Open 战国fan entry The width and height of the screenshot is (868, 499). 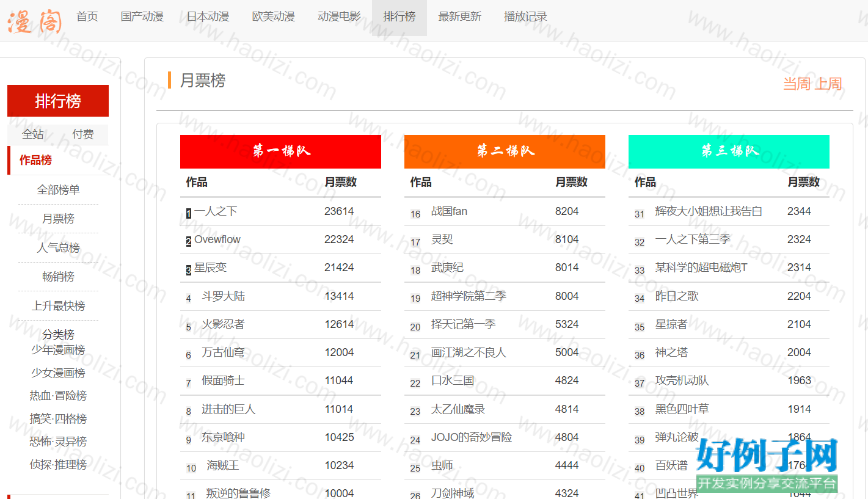[x=449, y=211]
